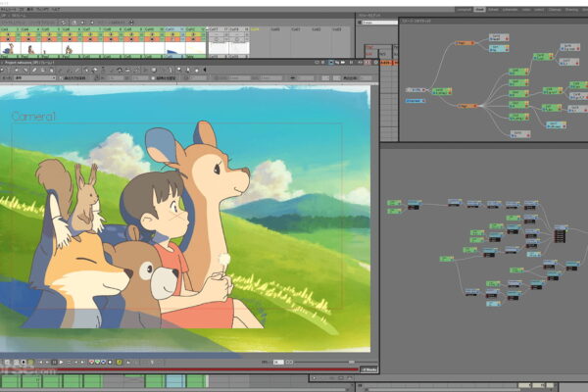This screenshot has width=588, height=392.
Task: Switch to the Drawing room tab
Action: tap(572, 10)
